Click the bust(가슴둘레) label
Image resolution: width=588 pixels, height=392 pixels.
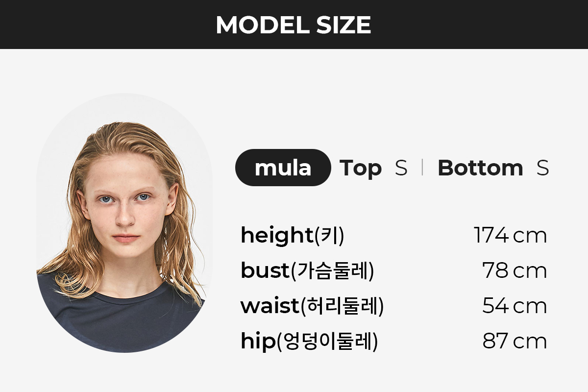(307, 271)
